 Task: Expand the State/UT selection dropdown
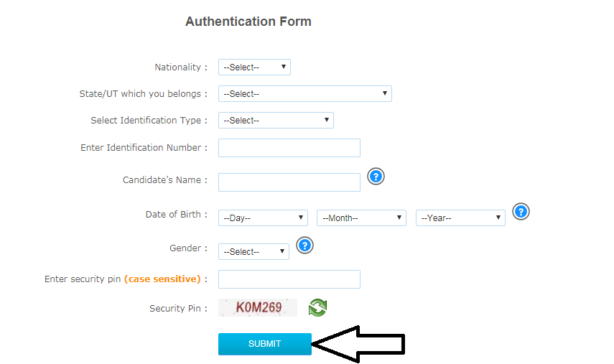304,93
